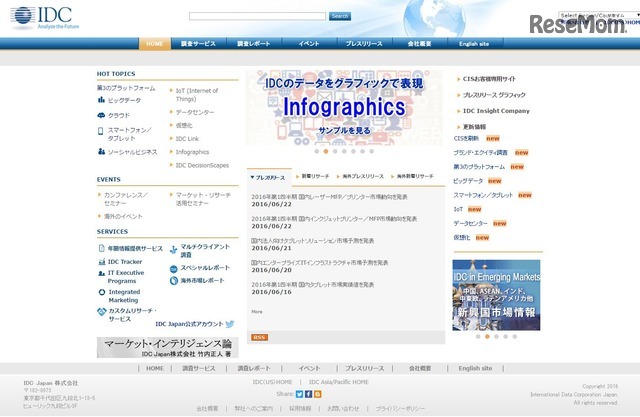The image size is (640, 417).
Task: Switch to the 新着リサーチ news tab
Action: tap(313, 176)
